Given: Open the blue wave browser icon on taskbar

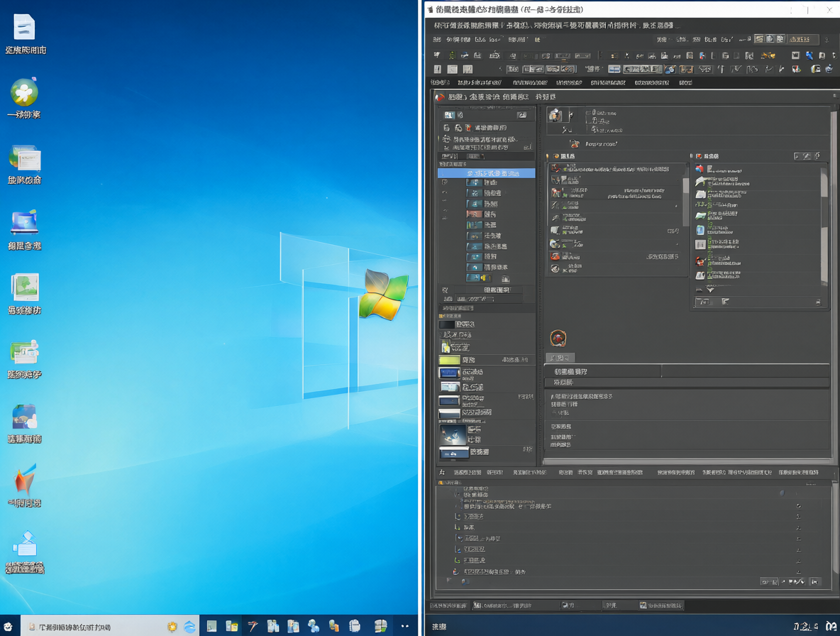Looking at the screenshot, I should pos(189,626).
